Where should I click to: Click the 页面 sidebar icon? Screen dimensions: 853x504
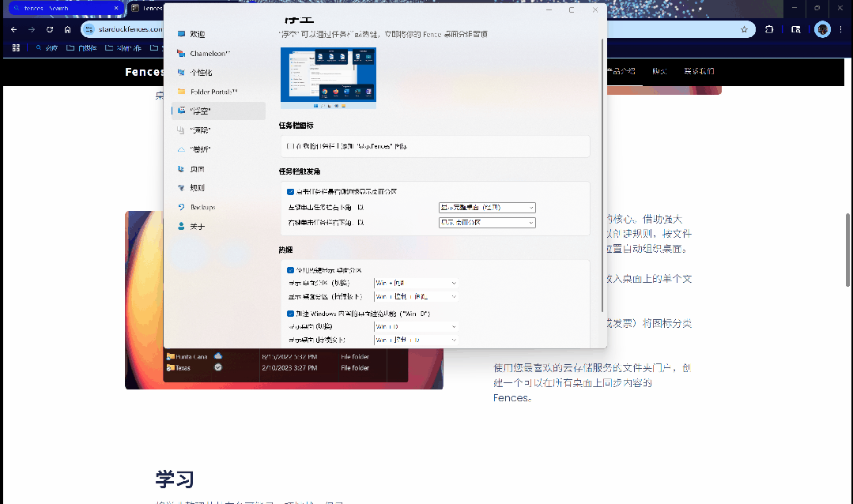(x=181, y=169)
